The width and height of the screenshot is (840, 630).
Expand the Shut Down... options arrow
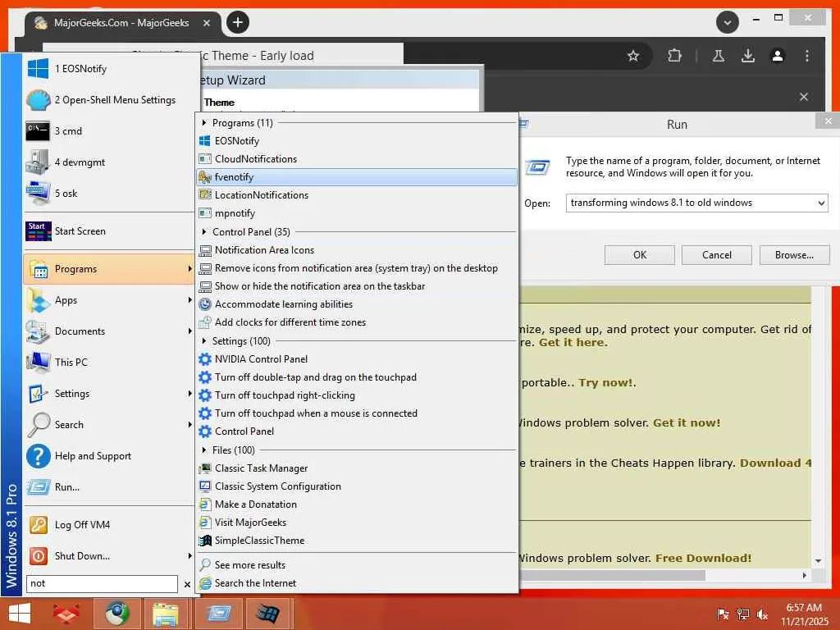pos(189,555)
